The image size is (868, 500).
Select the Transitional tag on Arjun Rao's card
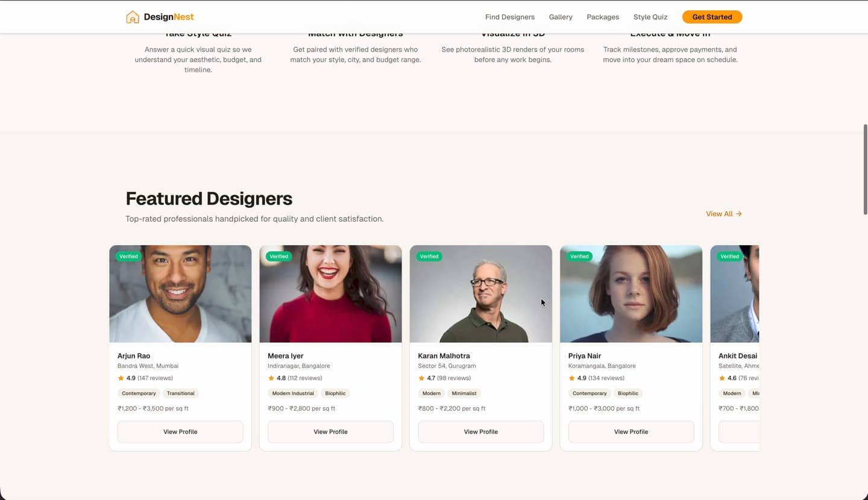point(181,393)
